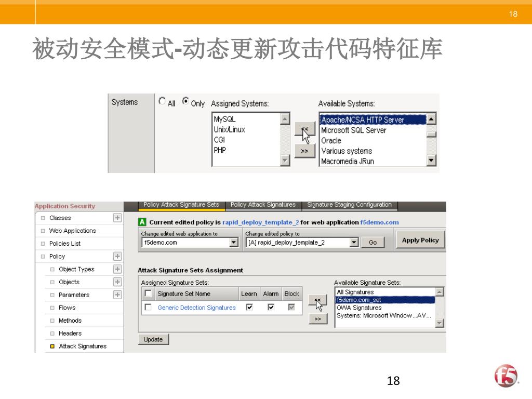Open the Policy Attack Signature Sets tab
The height and width of the screenshot is (399, 532).
tap(181, 205)
